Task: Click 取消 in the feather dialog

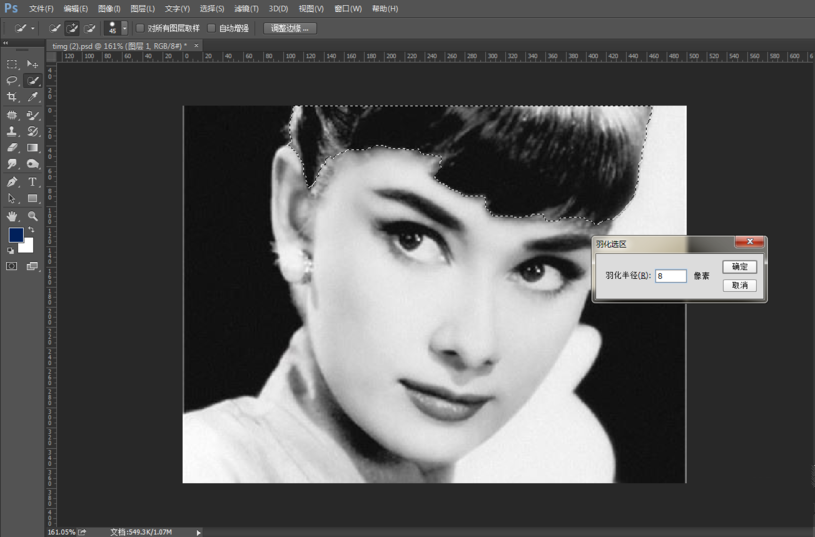Action: (x=739, y=285)
